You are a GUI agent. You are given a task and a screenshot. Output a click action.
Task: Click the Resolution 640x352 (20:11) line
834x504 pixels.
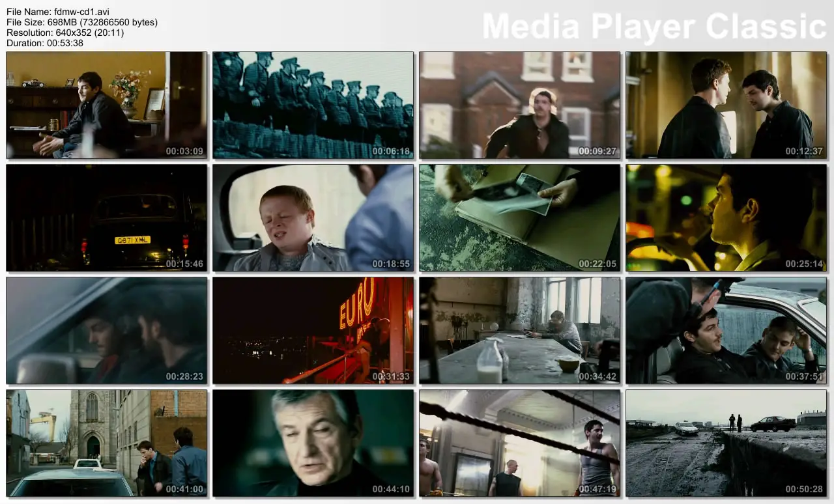tap(65, 33)
